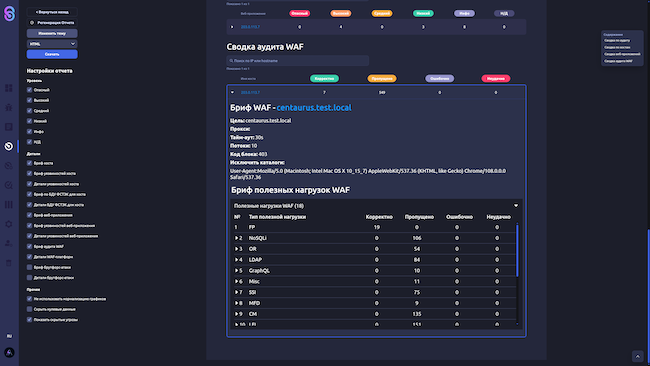The image size is (650, 366).
Task: Click the 'Регенерация Отчета' button
Action: point(52,23)
